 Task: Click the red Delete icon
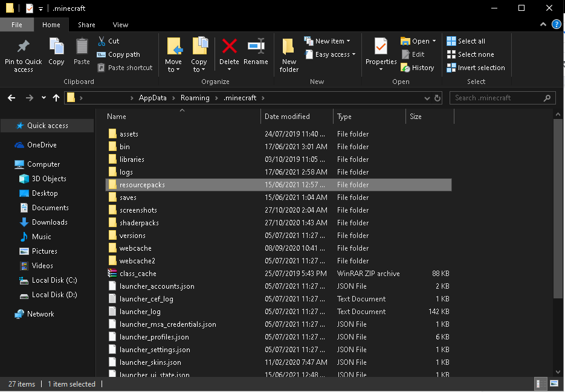[x=229, y=47]
